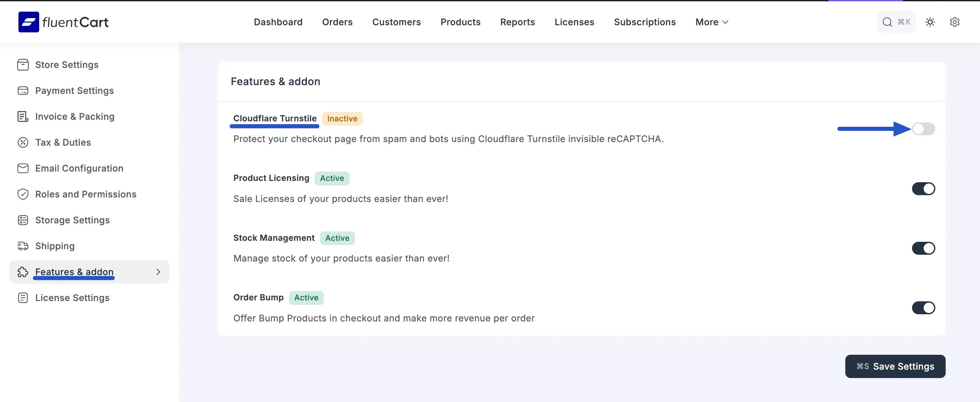Open the settings gear in the header

[x=955, y=22]
